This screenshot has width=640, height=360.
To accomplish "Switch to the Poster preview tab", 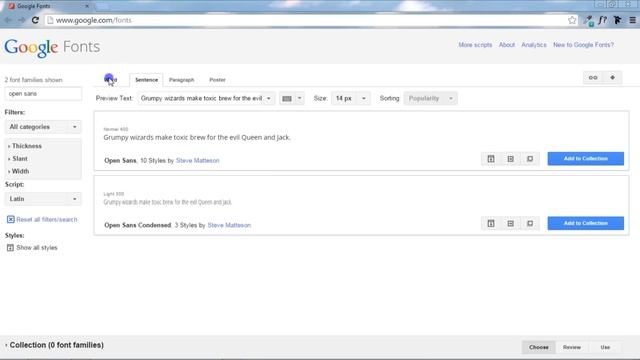I will [217, 80].
